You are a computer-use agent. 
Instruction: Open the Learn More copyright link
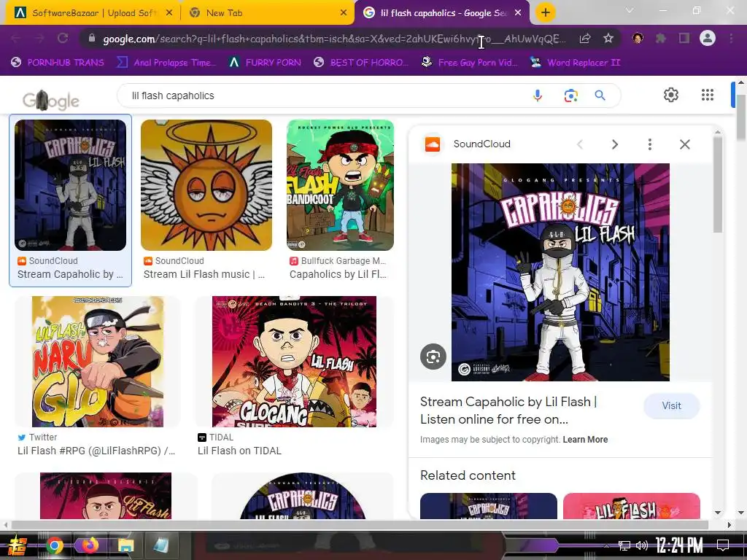tap(585, 440)
